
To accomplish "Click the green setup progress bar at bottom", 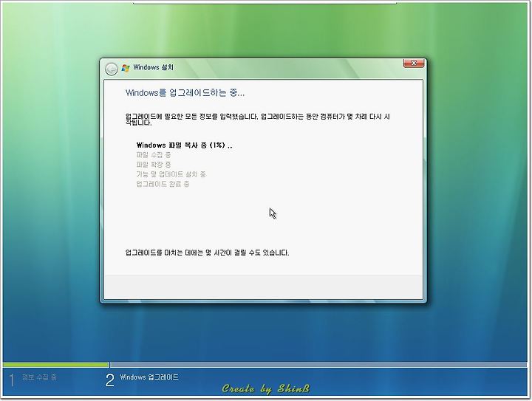I will pos(56,365).
